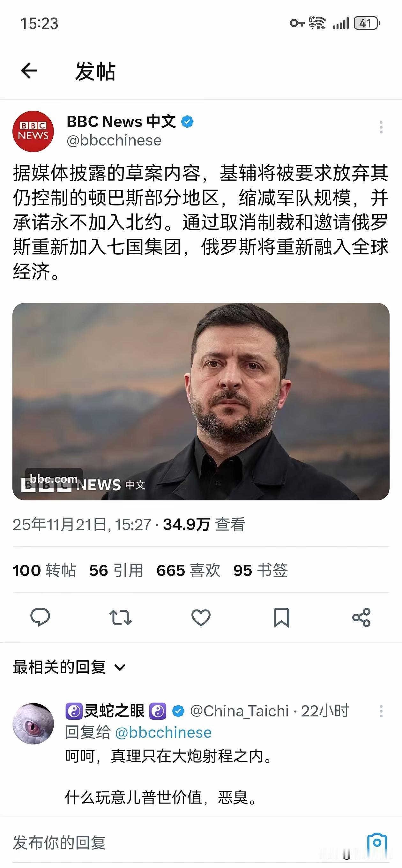Viewport: 402px width, 868px height.
Task: Open the BBC News profile avatar
Action: tap(33, 131)
